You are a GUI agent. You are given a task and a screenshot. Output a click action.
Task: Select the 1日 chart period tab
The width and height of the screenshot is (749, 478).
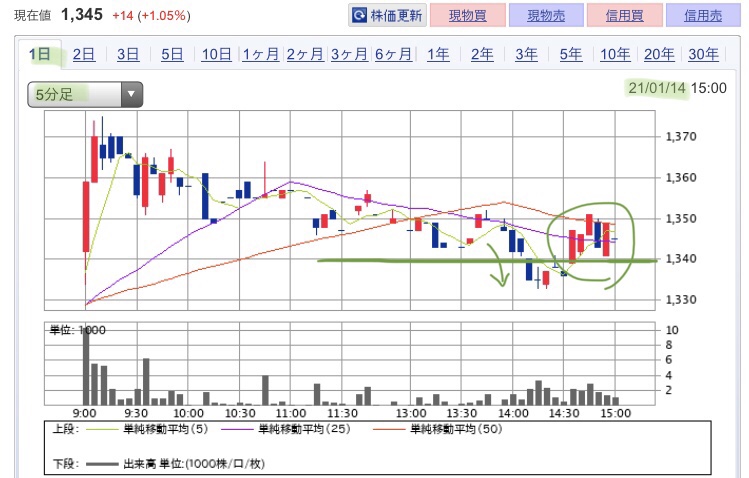(x=40, y=54)
